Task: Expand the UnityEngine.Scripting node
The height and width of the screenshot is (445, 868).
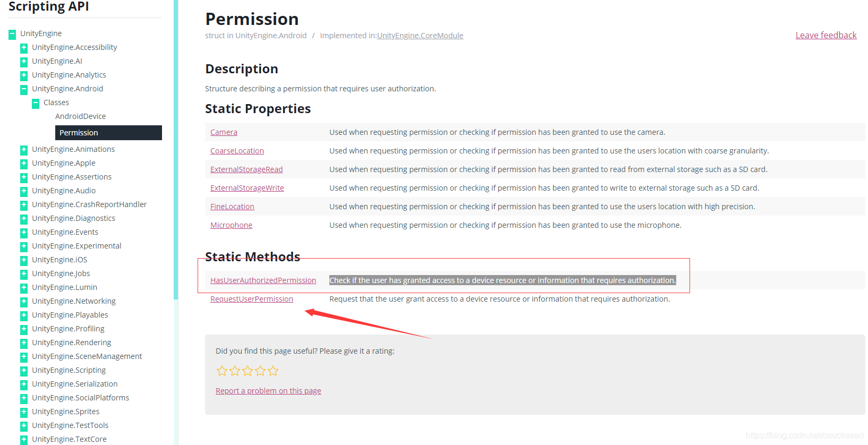Action: tap(24, 371)
